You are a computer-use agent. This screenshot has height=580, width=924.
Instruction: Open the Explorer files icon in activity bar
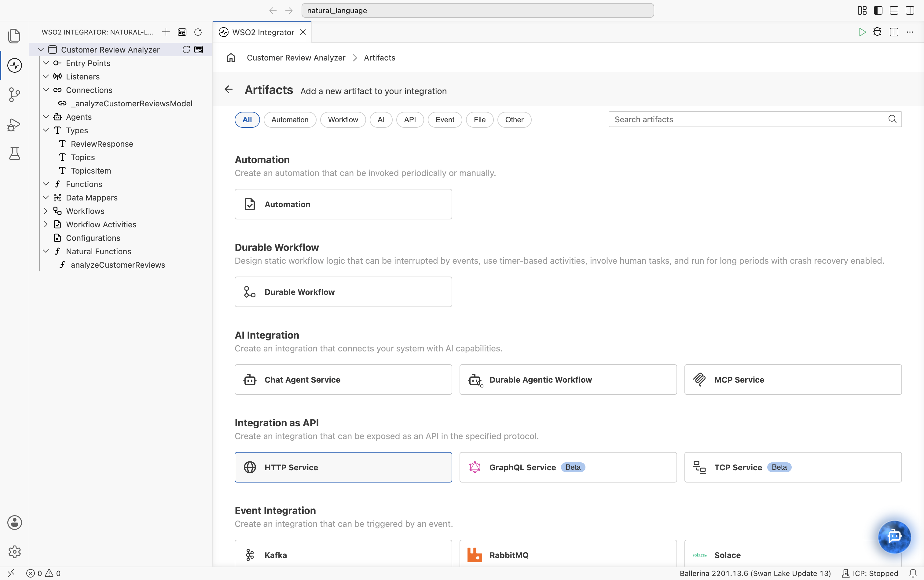(15, 36)
